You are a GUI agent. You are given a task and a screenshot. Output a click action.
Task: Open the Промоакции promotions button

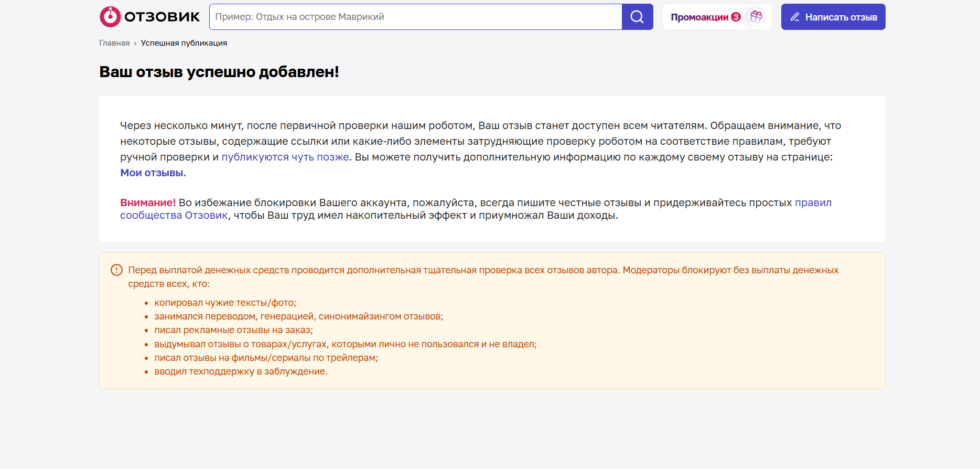[717, 17]
